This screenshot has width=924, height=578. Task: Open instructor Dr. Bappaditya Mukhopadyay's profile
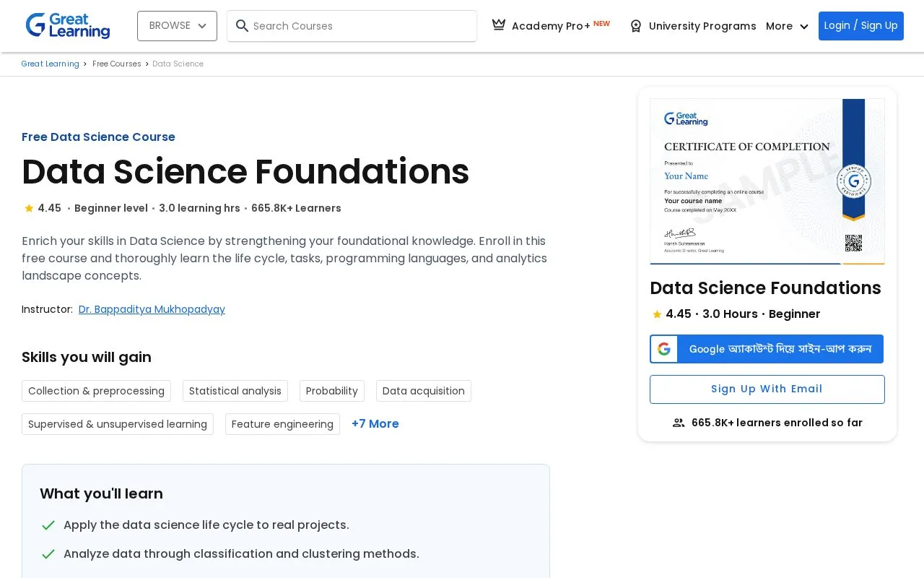click(x=152, y=309)
